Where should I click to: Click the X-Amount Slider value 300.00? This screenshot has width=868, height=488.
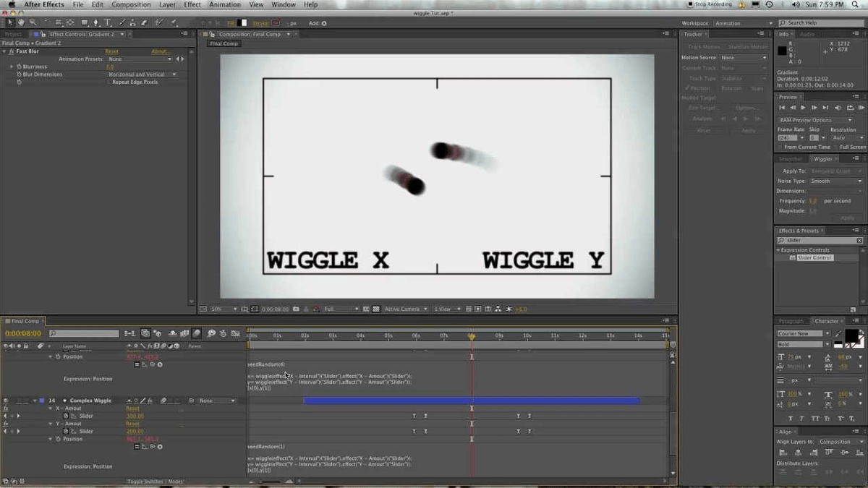coord(135,415)
